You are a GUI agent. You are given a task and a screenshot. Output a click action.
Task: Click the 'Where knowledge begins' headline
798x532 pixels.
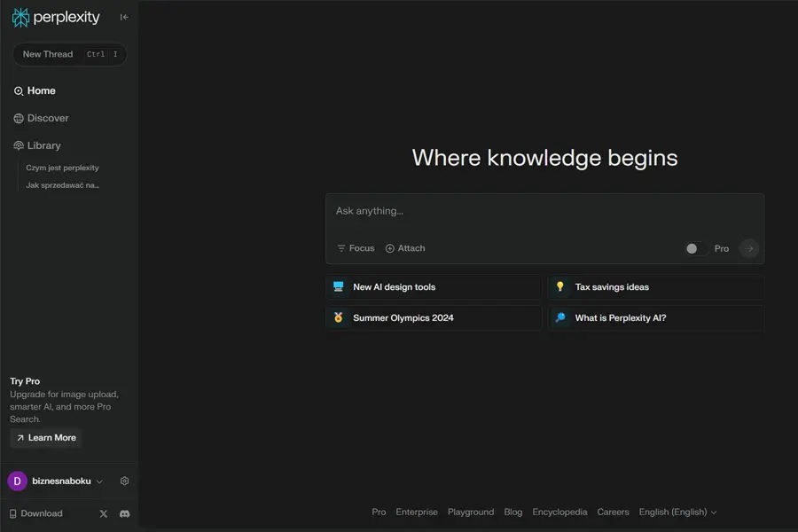(544, 158)
